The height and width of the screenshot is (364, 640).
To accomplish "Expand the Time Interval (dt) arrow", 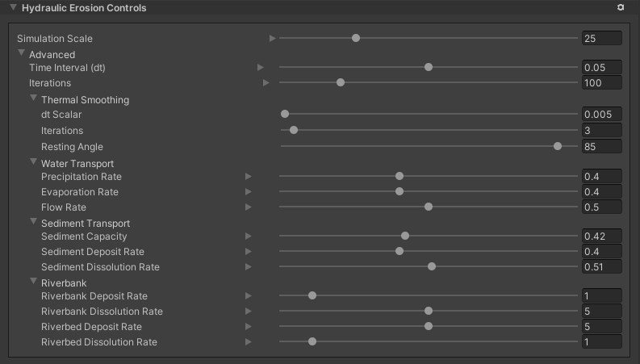I will (261, 68).
